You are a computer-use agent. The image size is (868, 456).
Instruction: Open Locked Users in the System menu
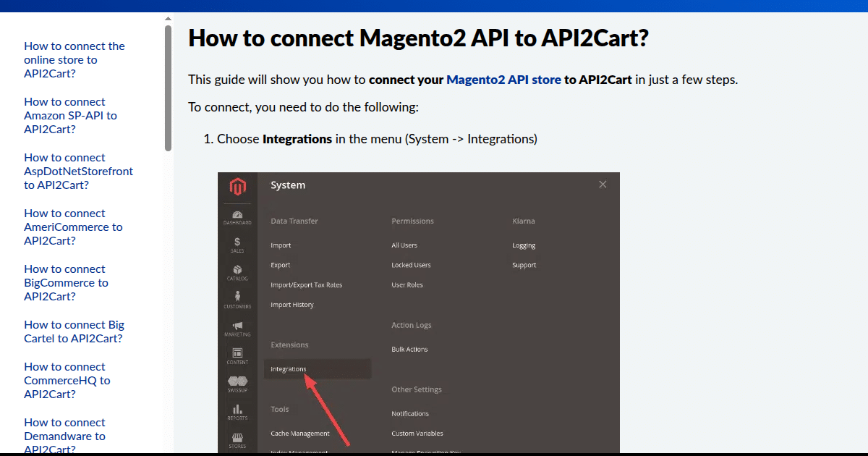pos(411,265)
